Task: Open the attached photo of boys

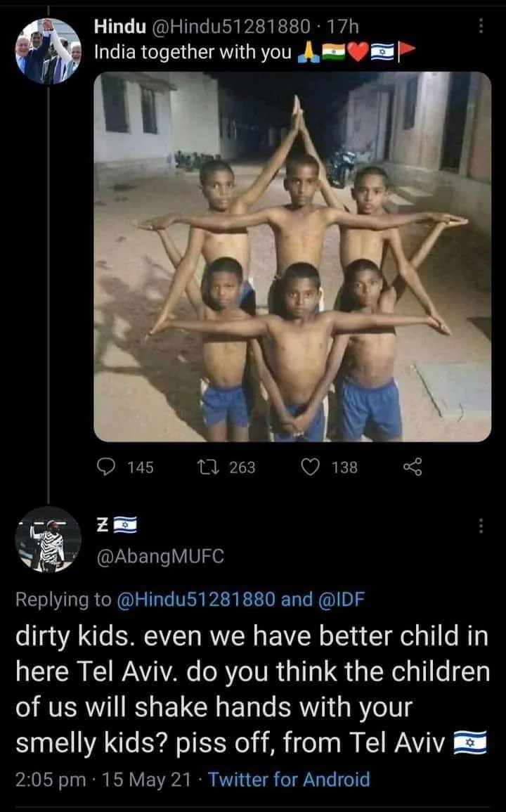Action: (x=292, y=257)
